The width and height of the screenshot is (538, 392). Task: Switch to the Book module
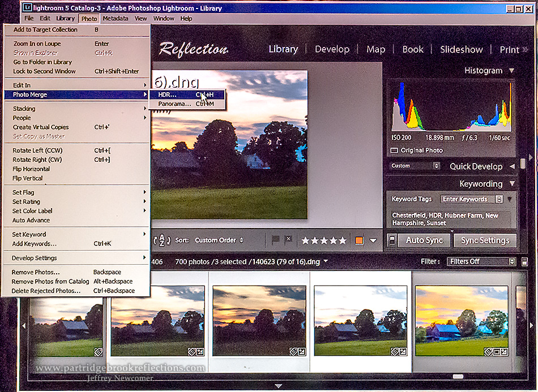(413, 49)
